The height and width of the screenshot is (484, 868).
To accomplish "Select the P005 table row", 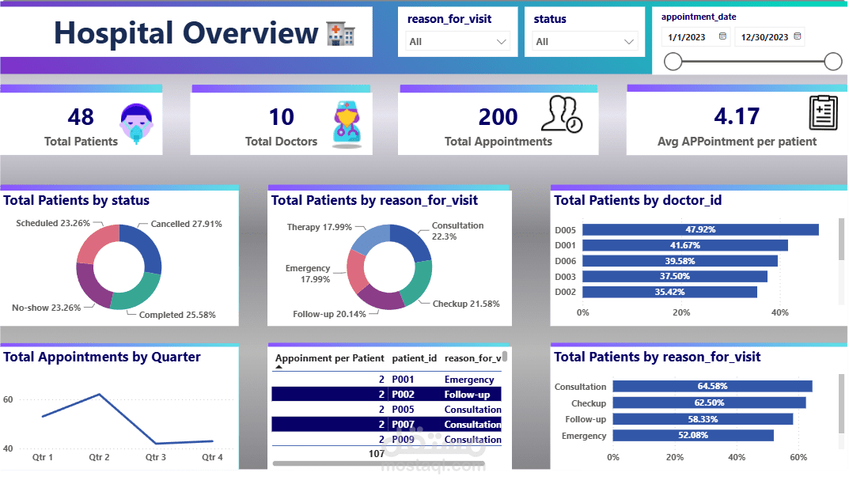I will coord(386,410).
